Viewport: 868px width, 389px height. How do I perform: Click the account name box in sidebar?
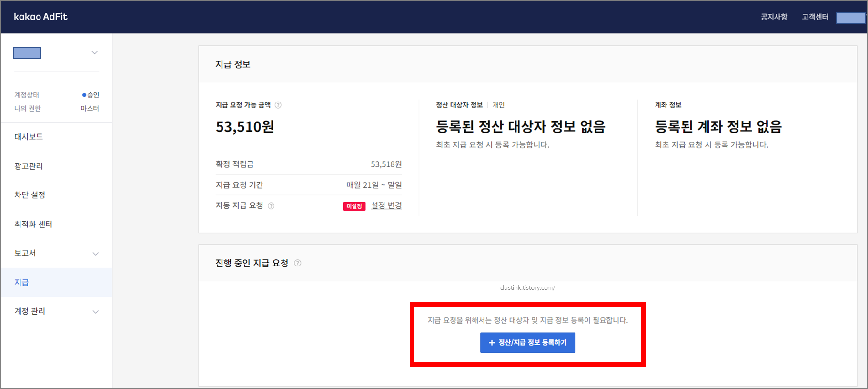(27, 53)
